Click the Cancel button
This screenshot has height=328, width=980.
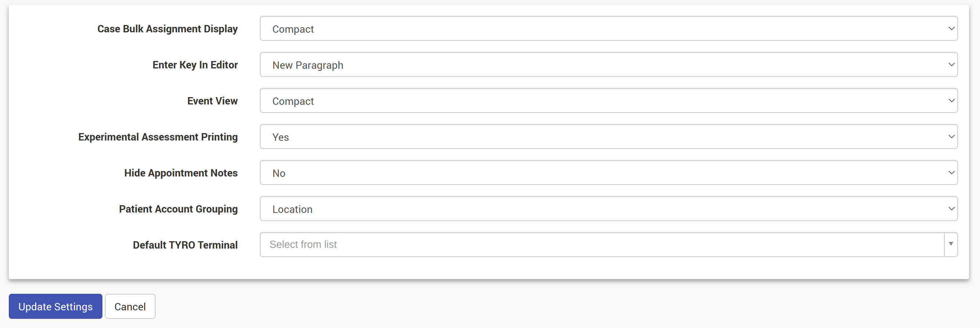(x=130, y=306)
